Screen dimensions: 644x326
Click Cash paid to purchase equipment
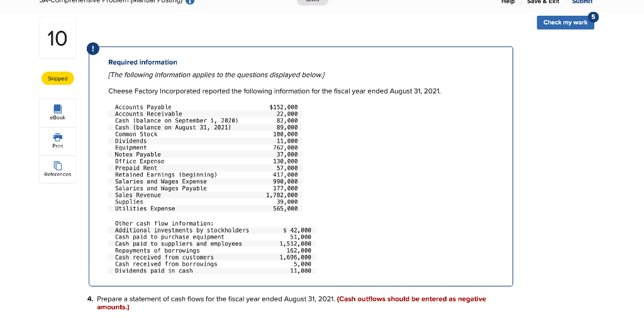click(170, 237)
